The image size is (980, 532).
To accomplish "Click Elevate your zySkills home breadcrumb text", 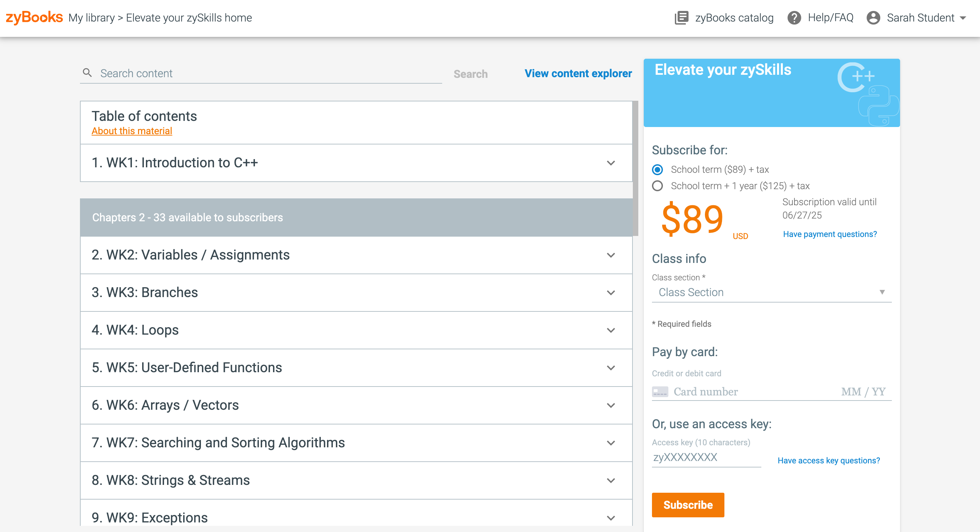I will coord(189,18).
